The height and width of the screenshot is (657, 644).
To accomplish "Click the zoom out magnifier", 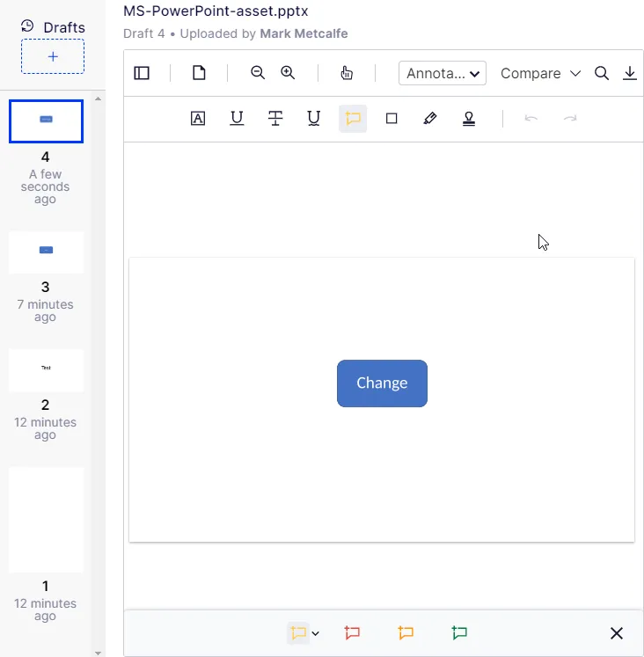I will 258,73.
